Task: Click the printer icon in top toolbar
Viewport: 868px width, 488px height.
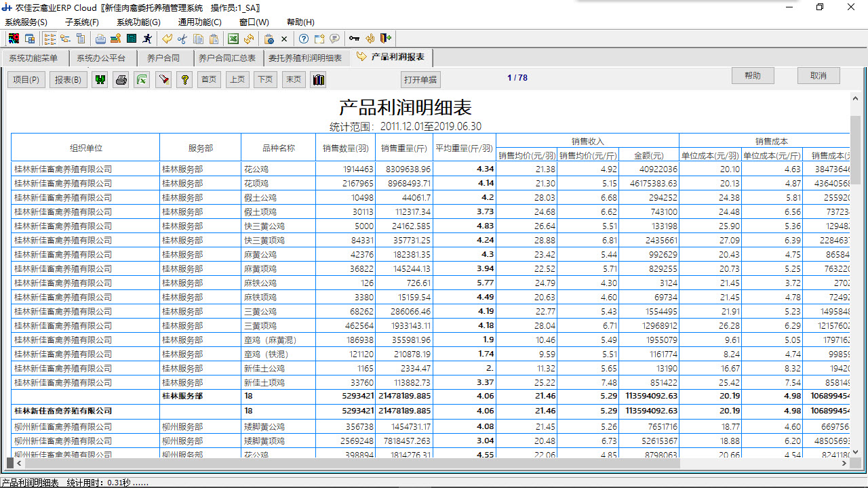Action: click(x=100, y=39)
